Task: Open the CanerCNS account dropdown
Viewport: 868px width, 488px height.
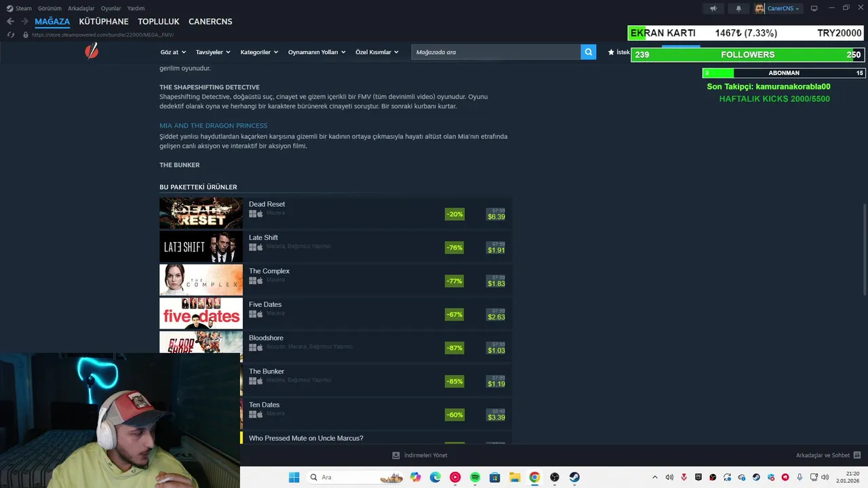Action: [x=783, y=8]
